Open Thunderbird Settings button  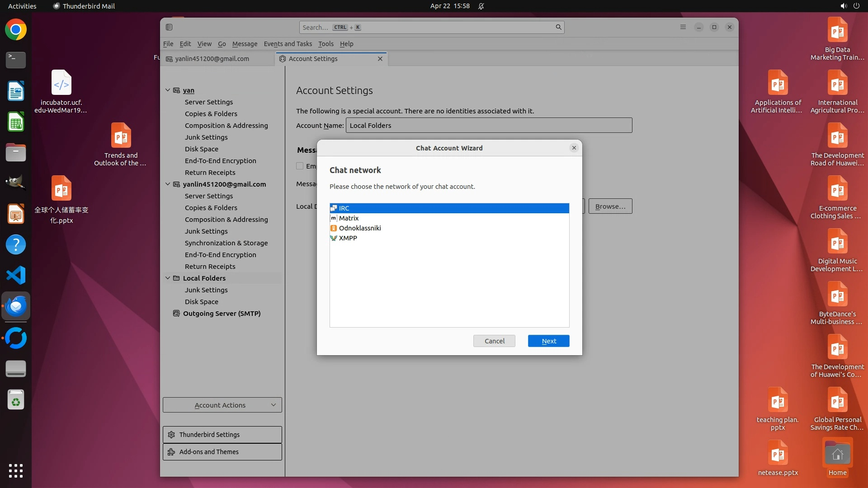pyautogui.click(x=222, y=435)
